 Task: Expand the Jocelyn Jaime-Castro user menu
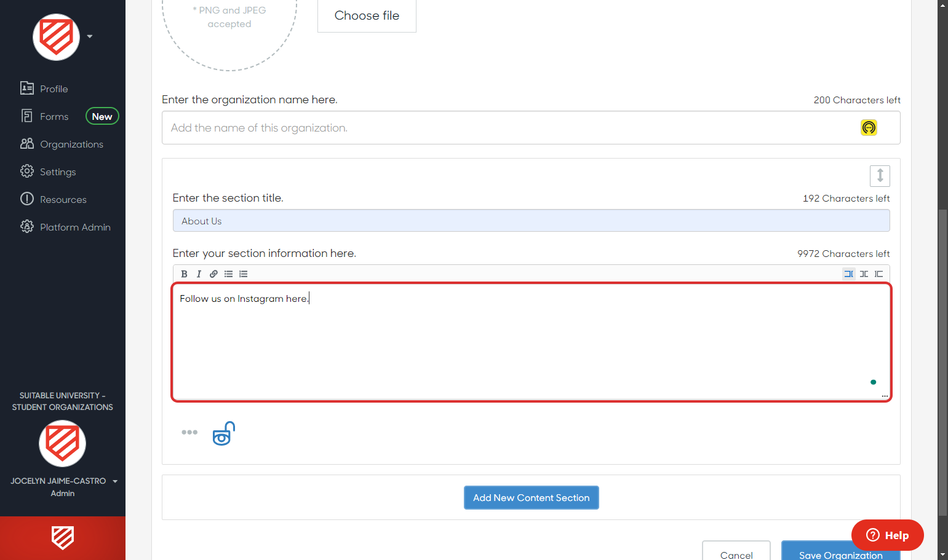point(116,481)
